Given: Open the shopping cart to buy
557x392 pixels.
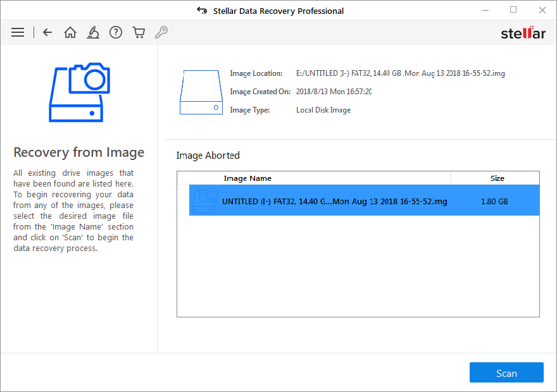Looking at the screenshot, I should pyautogui.click(x=139, y=33).
